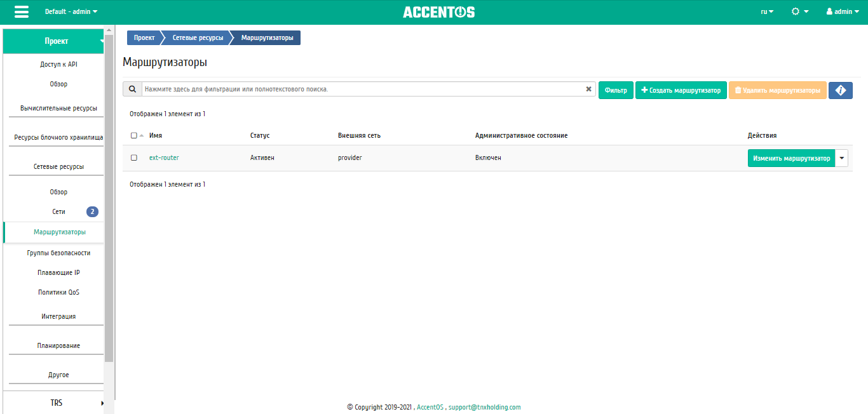Image resolution: width=868 pixels, height=414 pixels.
Task: Open the ext-router link
Action: tap(164, 157)
